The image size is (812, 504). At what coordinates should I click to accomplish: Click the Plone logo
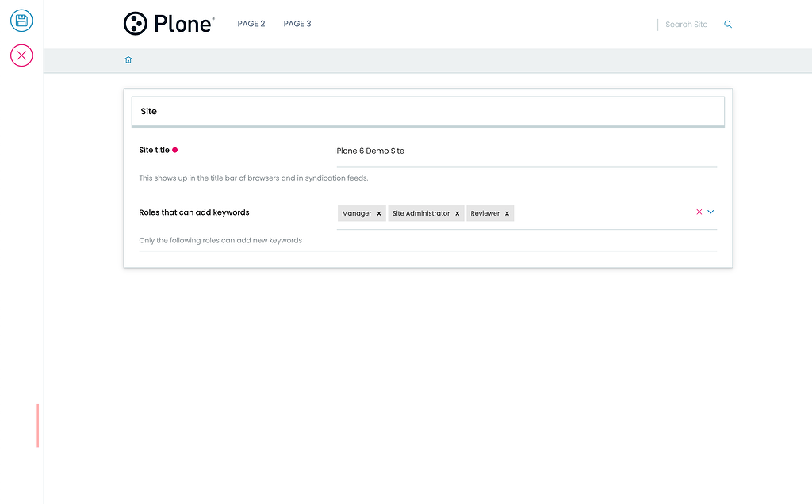click(x=167, y=23)
